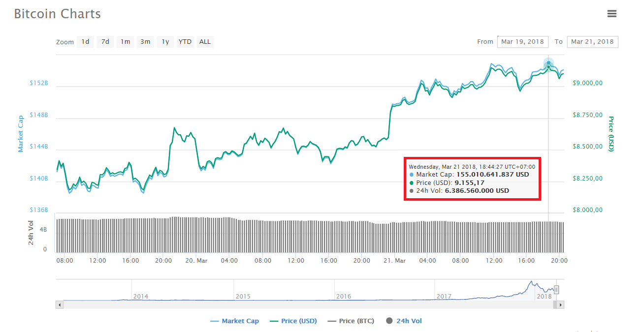Show ALL time range

pos(205,42)
